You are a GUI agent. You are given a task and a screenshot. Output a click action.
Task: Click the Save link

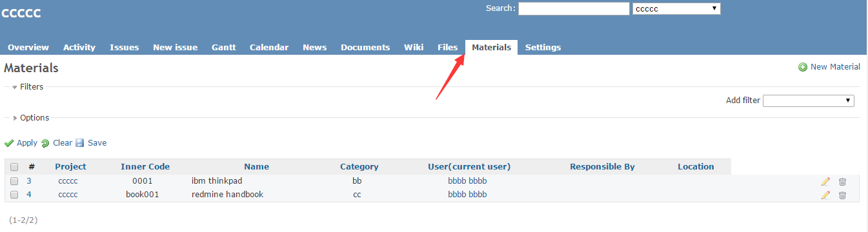point(97,143)
